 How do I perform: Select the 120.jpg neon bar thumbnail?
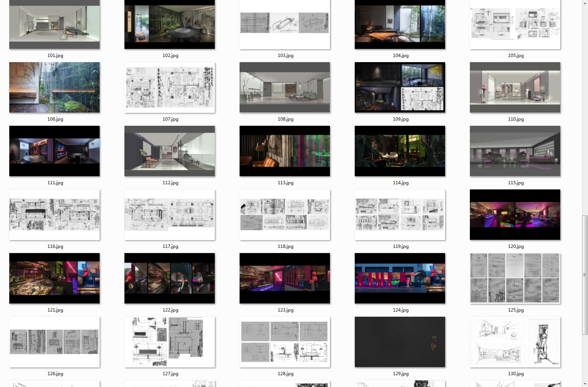[x=515, y=215]
